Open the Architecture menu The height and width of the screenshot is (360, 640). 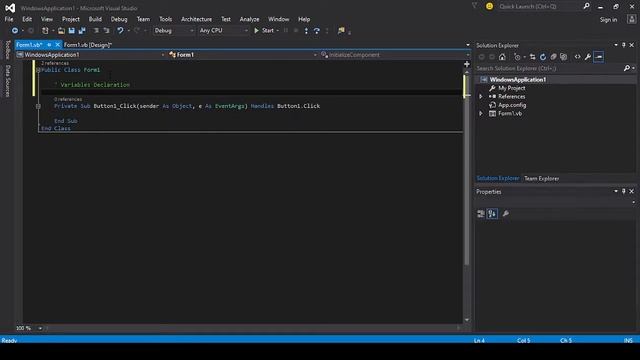pos(196,19)
